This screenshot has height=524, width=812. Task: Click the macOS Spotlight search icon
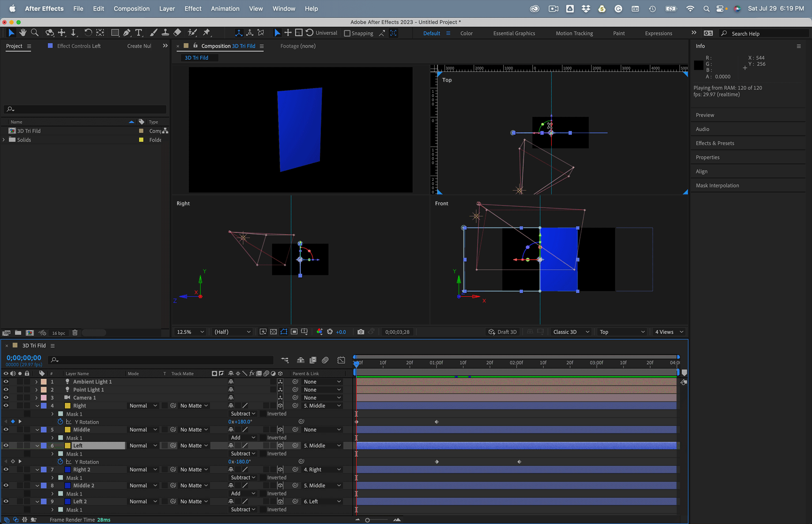point(706,8)
